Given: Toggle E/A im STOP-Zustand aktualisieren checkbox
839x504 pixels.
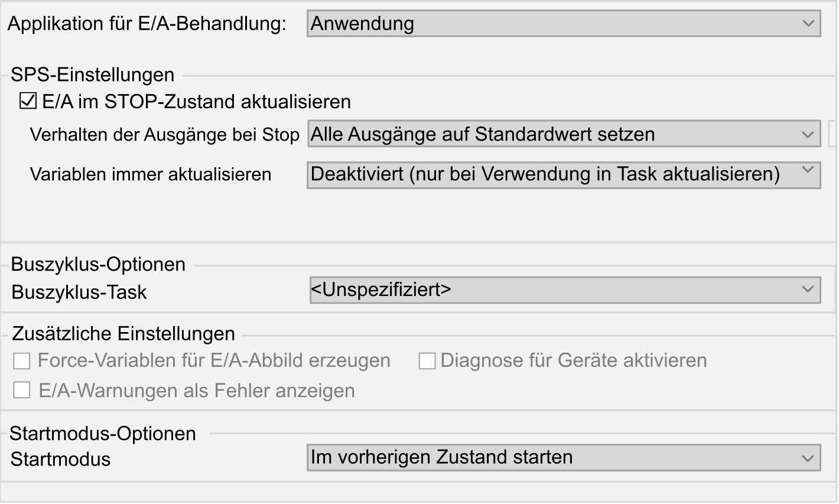Looking at the screenshot, I should coord(28,101).
